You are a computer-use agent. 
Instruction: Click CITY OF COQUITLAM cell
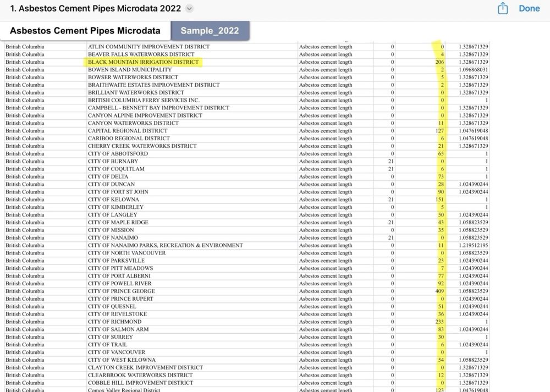click(192, 169)
